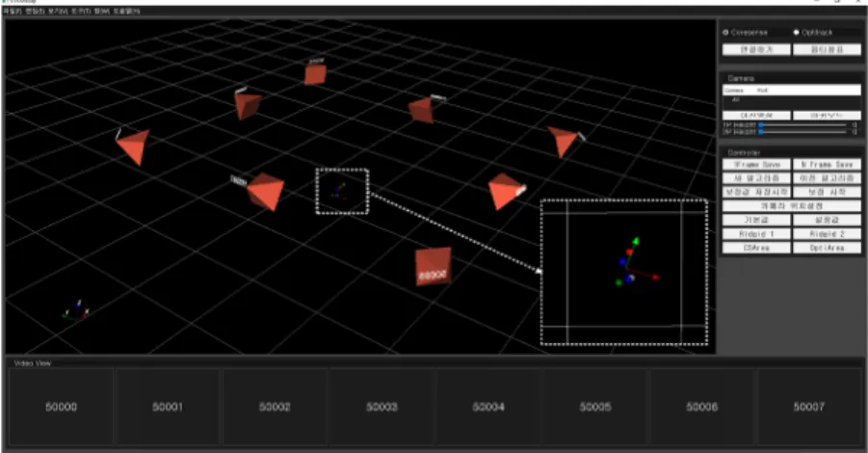Open the 도구(T) menu
The image size is (868, 453).
pyautogui.click(x=81, y=11)
